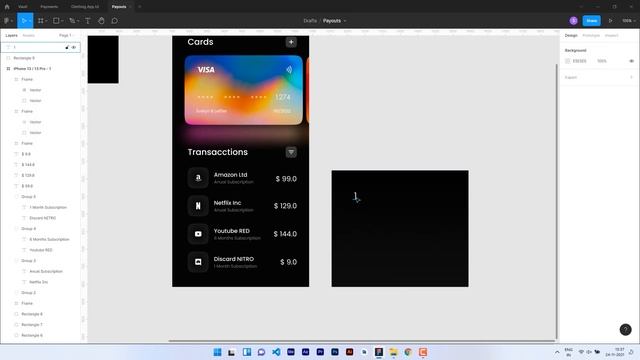Click Amazon Ltd text on canvas
Screen dimensions: 640x360
tap(230, 175)
